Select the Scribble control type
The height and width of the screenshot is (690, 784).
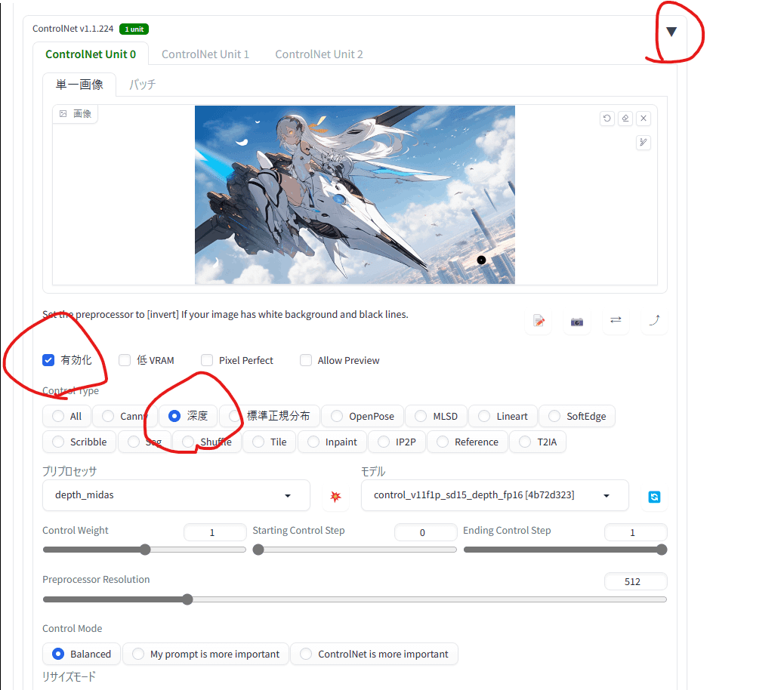pyautogui.click(x=79, y=442)
